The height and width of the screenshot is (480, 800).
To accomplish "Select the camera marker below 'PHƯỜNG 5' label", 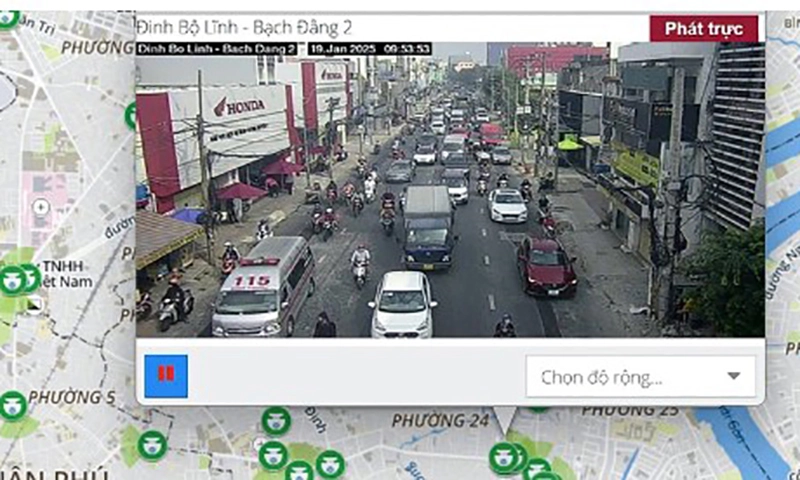I will point(13,406).
